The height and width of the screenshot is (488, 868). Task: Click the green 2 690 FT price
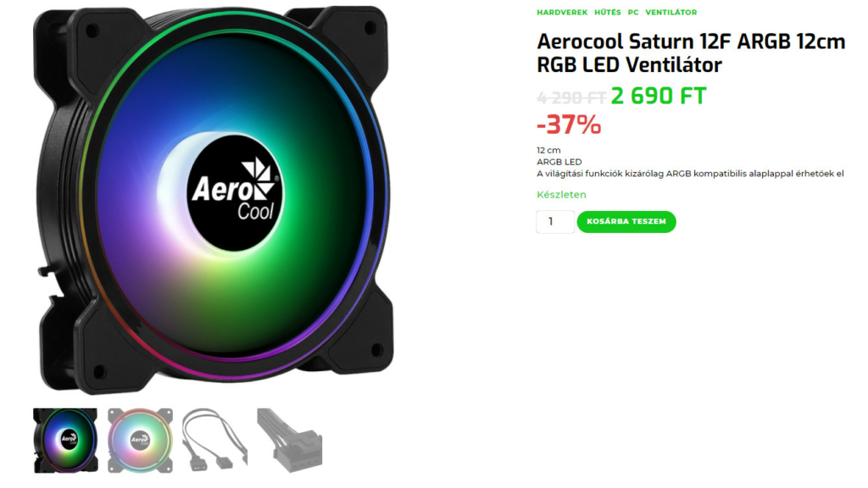tap(659, 96)
